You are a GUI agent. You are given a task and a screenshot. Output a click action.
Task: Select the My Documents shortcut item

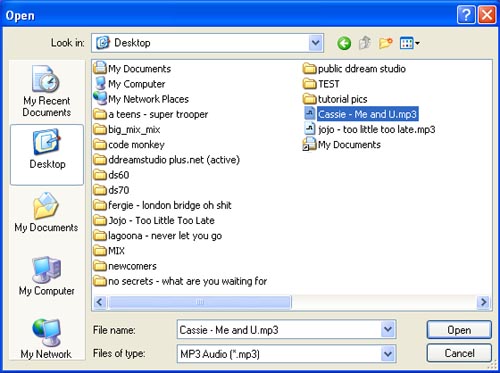click(342, 145)
